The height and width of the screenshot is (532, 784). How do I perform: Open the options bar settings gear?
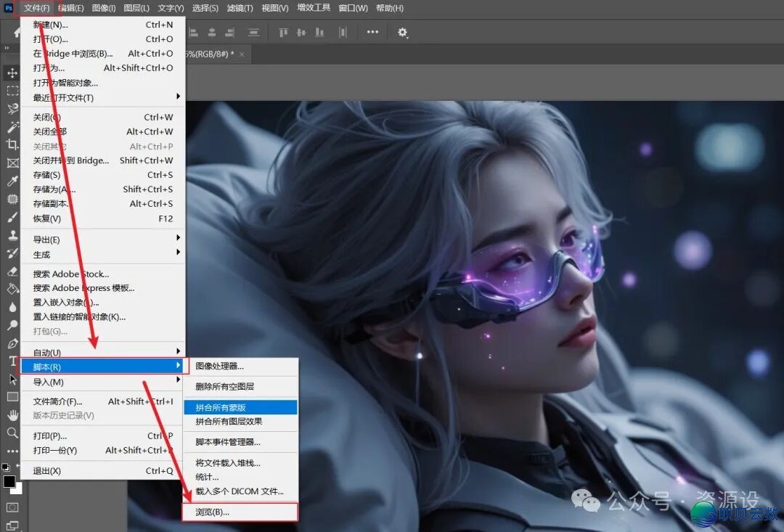tap(403, 32)
